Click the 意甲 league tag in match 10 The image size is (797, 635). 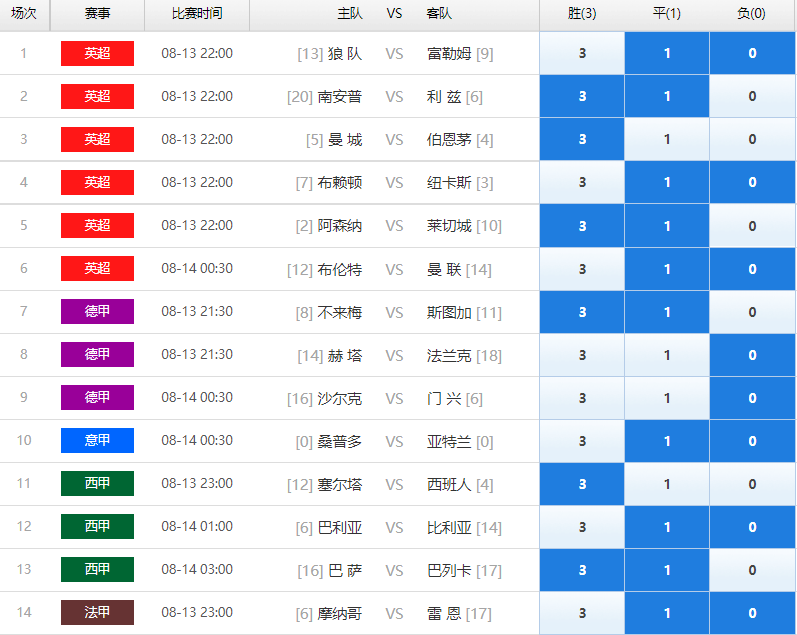pyautogui.click(x=97, y=440)
